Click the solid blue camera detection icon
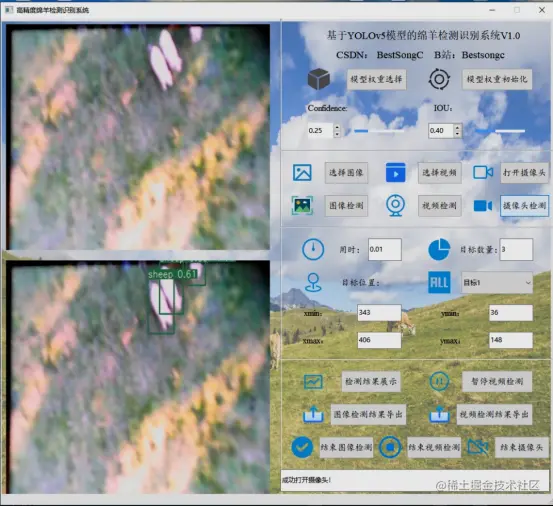554x506 pixels. (x=483, y=206)
